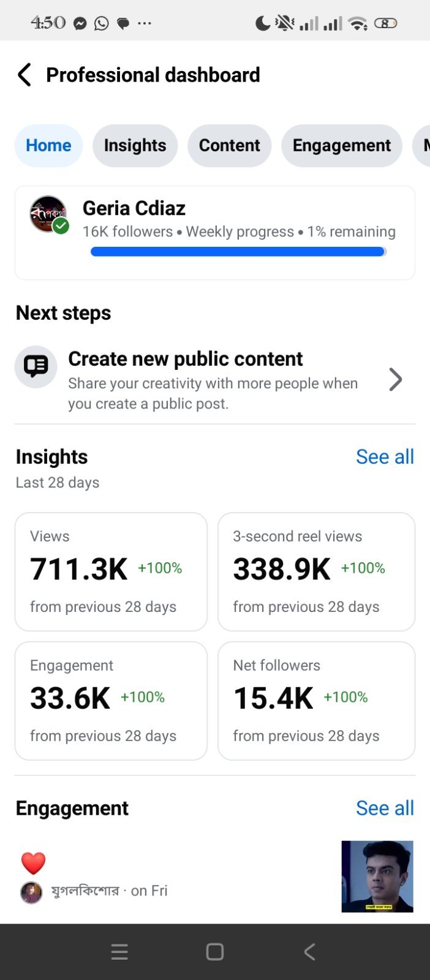Open See all for Engagement section

tap(385, 809)
